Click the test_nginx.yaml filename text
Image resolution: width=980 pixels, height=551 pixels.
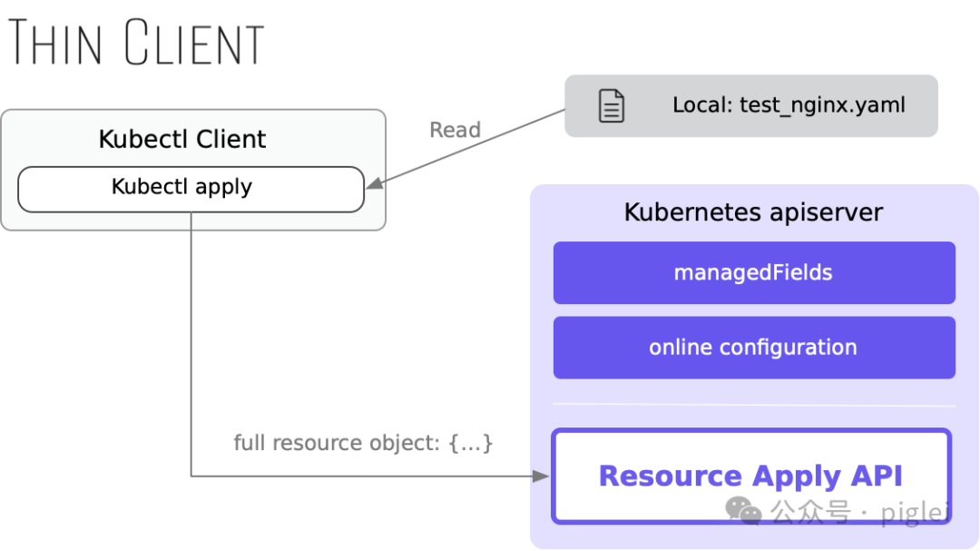822,105
